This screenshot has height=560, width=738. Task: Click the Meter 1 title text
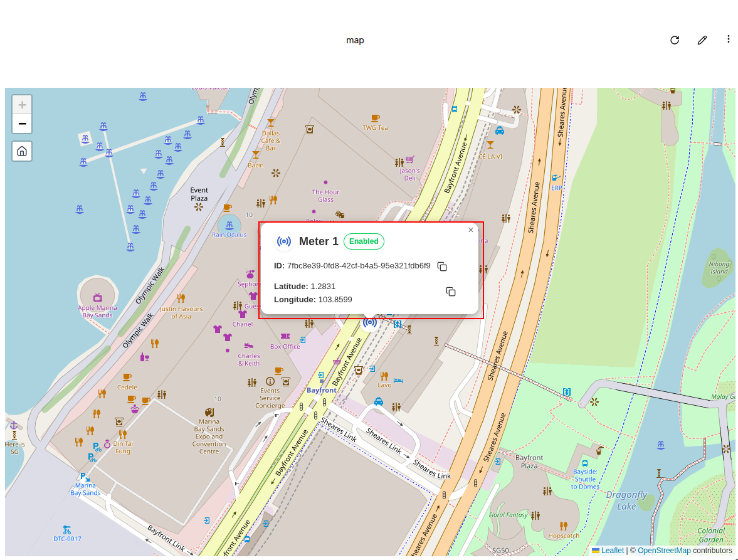319,241
